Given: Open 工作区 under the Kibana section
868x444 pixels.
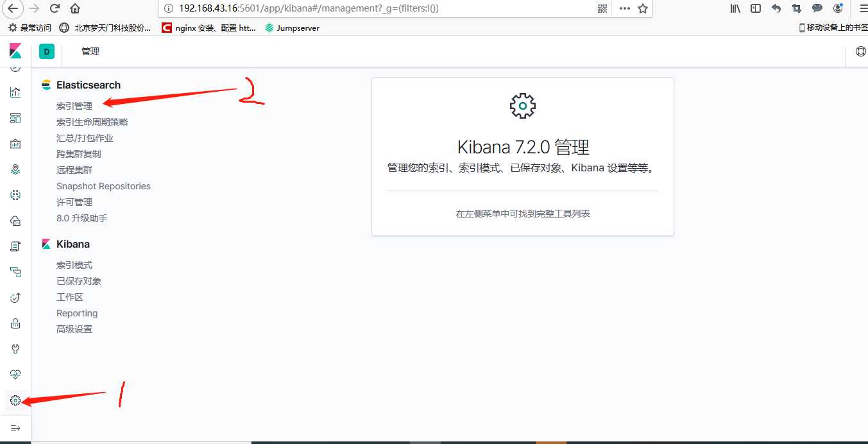Looking at the screenshot, I should (70, 297).
